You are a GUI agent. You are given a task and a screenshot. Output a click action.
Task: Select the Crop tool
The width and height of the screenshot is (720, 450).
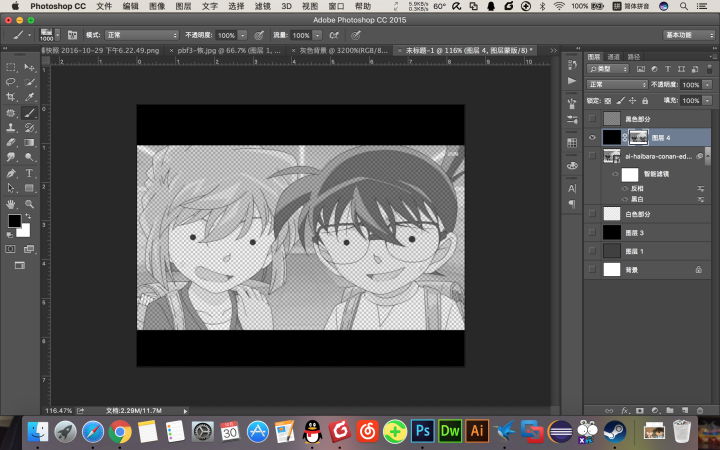point(11,97)
